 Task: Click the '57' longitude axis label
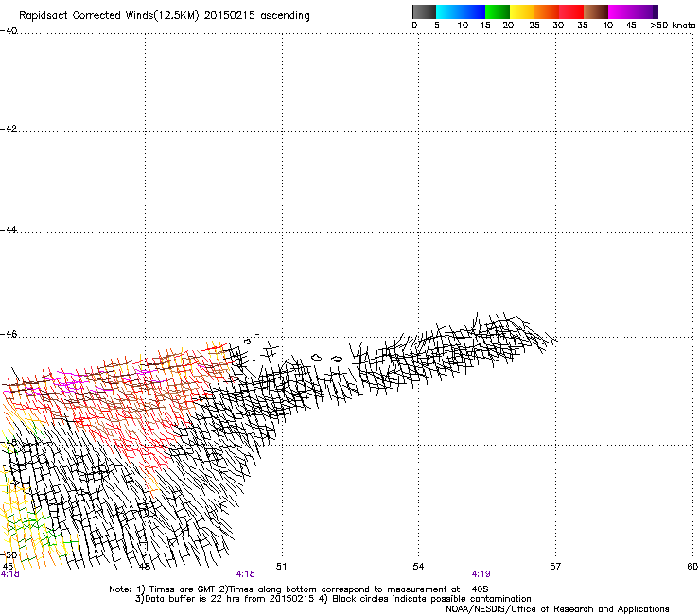555,567
